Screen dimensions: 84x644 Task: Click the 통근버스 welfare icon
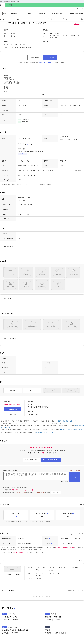point(11,272)
